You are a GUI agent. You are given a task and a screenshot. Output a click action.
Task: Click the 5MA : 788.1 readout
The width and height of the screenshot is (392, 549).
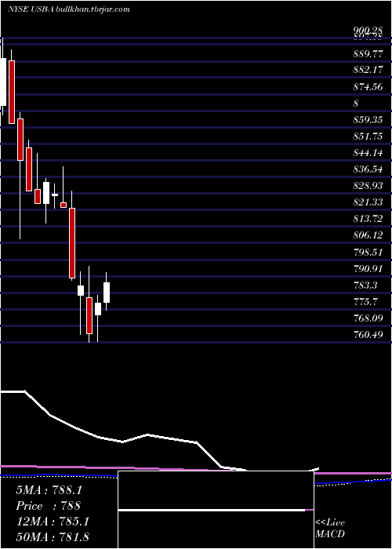coord(49,490)
